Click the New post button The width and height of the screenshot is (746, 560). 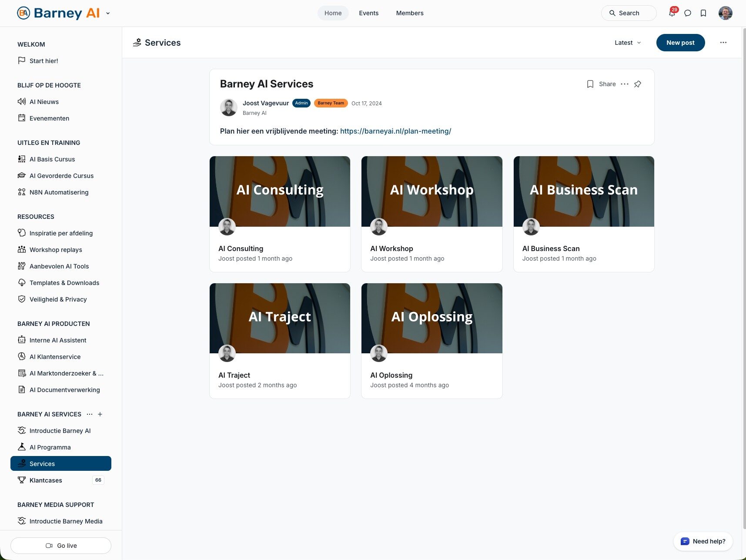tap(680, 43)
